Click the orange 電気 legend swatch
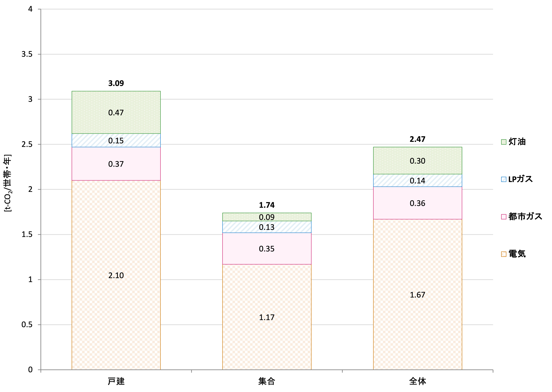This screenshot has width=552, height=392. tap(504, 254)
